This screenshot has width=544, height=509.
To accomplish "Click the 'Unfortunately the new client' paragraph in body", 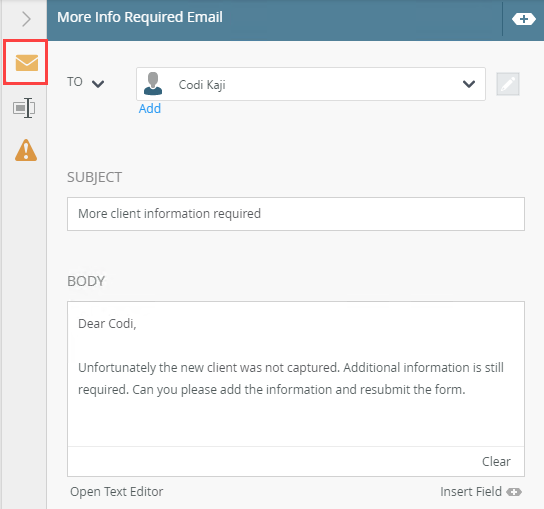I will click(291, 378).
